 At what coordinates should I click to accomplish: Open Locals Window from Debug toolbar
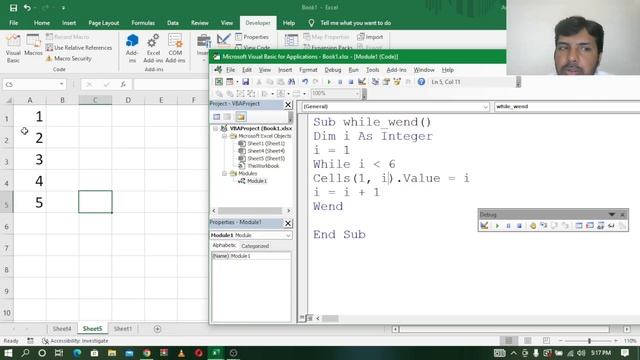click(579, 225)
